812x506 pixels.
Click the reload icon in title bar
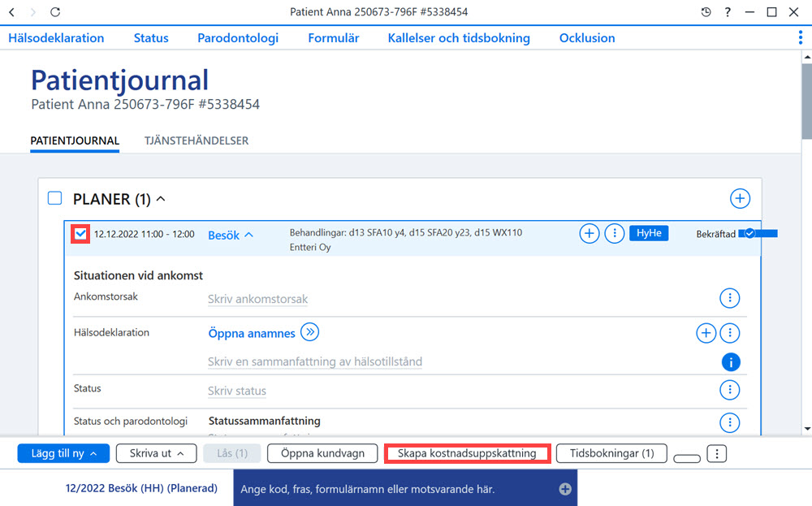[55, 12]
